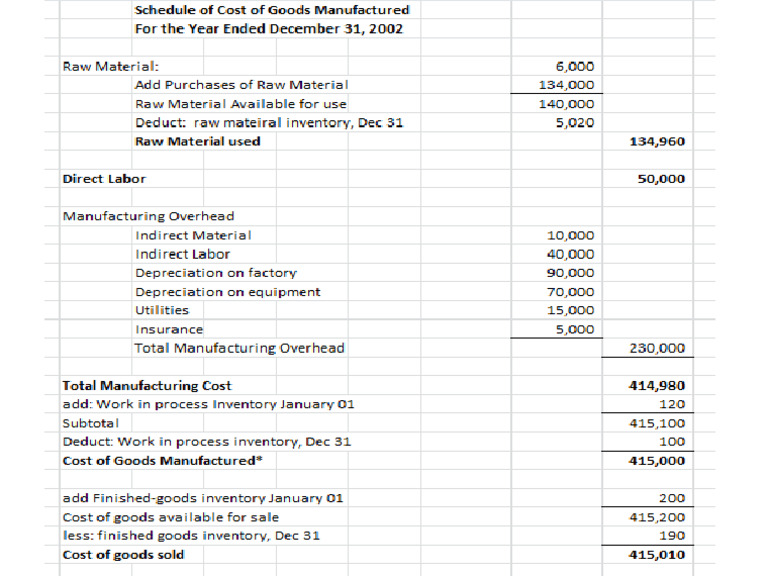Select the 'Manufacturing Overhead' heading cell

tap(148, 216)
